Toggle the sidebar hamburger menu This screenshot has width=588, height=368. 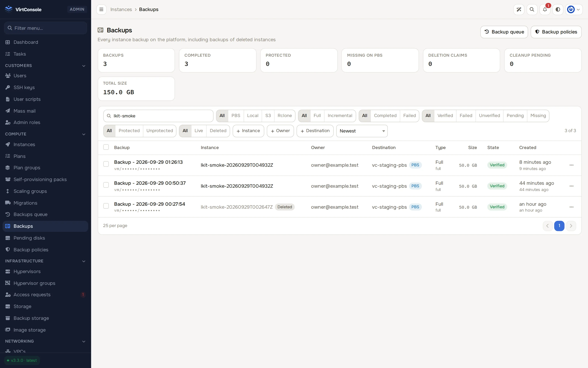point(101,10)
